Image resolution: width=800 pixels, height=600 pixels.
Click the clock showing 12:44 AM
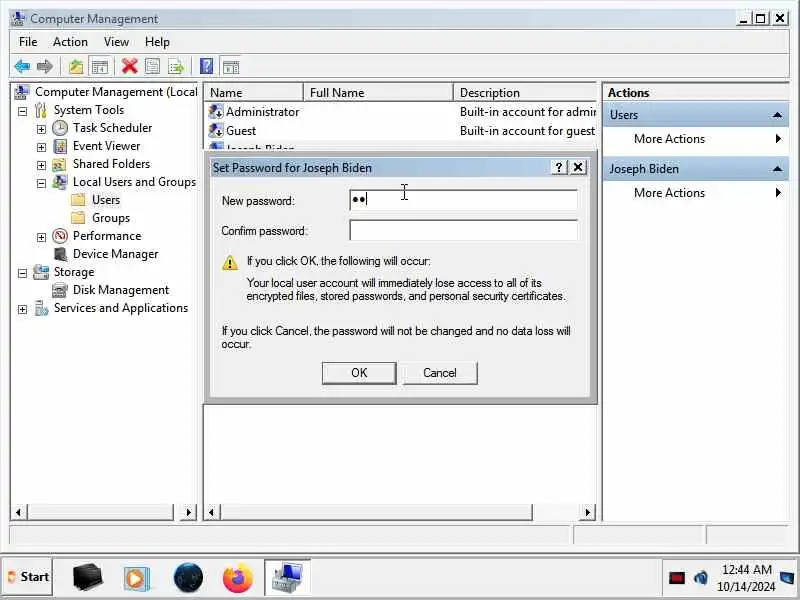click(746, 570)
